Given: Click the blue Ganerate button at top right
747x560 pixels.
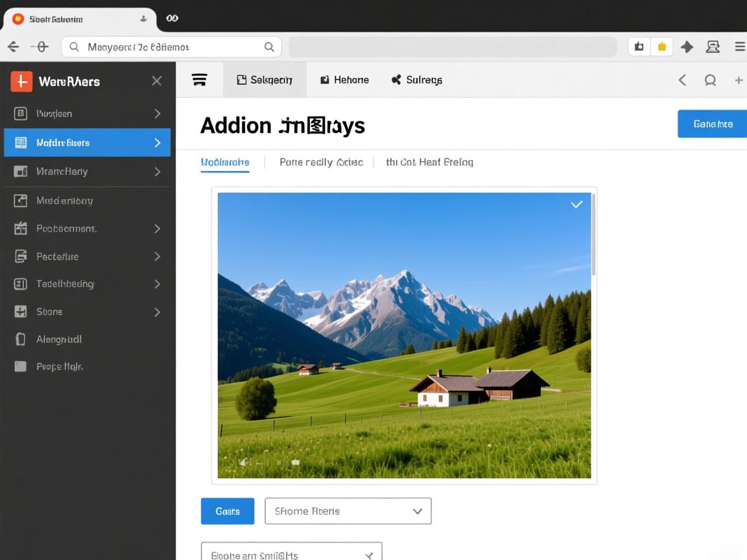Looking at the screenshot, I should point(712,124).
